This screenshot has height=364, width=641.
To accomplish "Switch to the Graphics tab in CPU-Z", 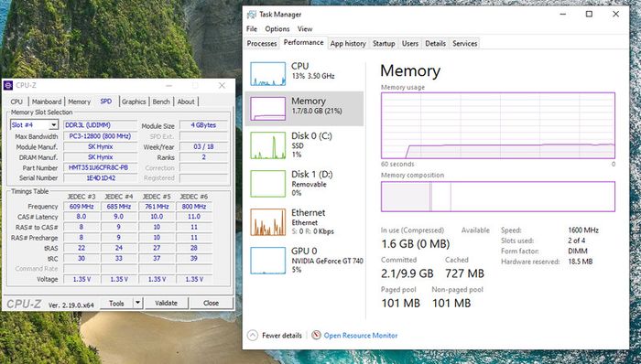I will 134,102.
